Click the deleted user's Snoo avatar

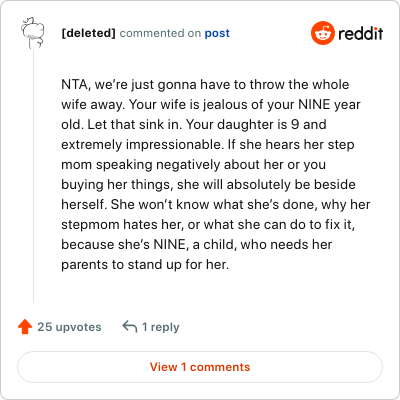pos(32,33)
